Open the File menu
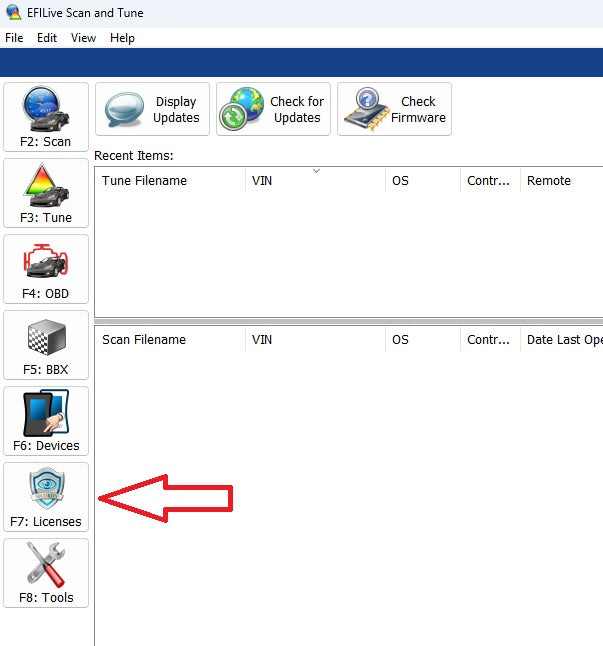 pyautogui.click(x=14, y=38)
